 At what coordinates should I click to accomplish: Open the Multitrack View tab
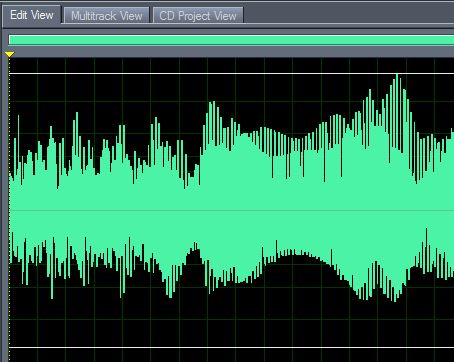(106, 16)
